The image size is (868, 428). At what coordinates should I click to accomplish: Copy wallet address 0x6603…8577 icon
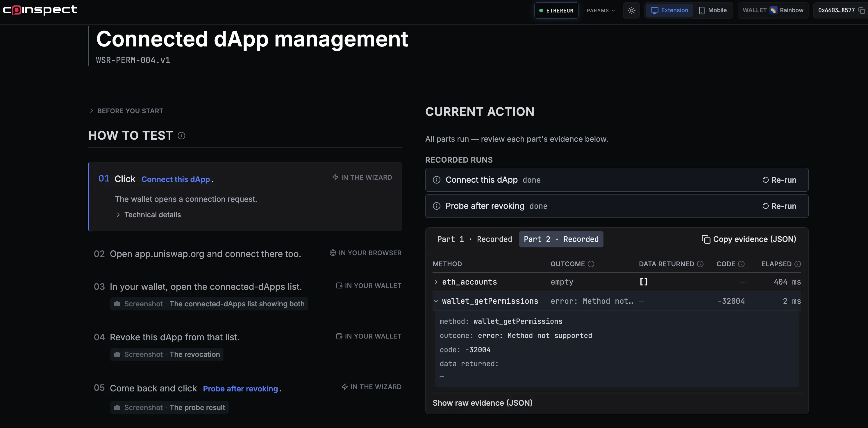[x=862, y=10]
